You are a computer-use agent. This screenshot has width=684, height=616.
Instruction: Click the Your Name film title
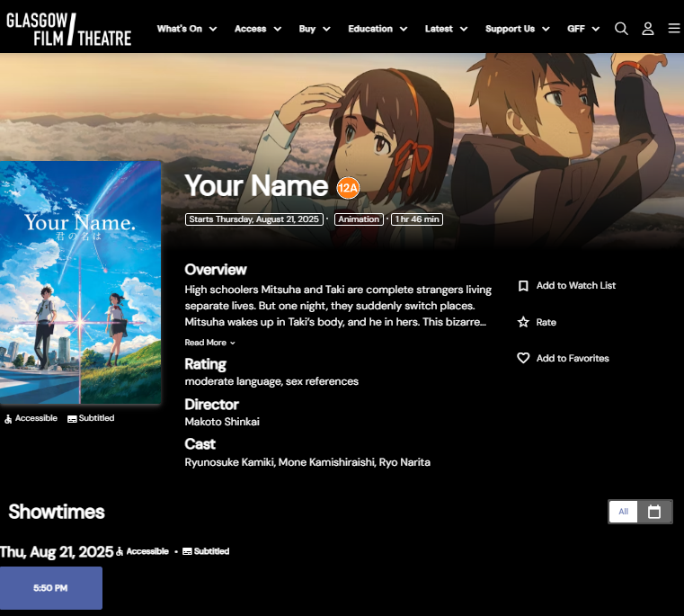256,186
